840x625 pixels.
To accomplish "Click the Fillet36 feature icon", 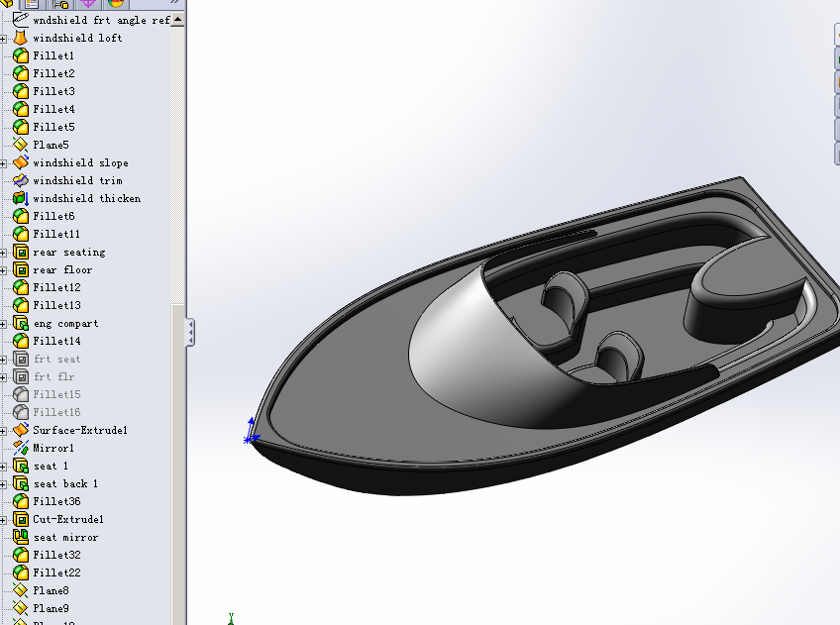I will click(x=21, y=501).
